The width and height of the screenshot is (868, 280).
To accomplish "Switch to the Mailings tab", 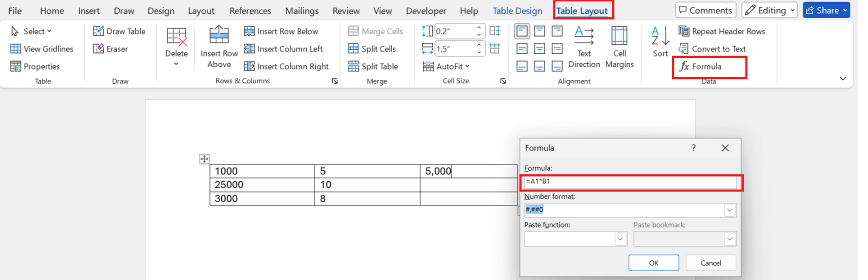I will pos(302,10).
